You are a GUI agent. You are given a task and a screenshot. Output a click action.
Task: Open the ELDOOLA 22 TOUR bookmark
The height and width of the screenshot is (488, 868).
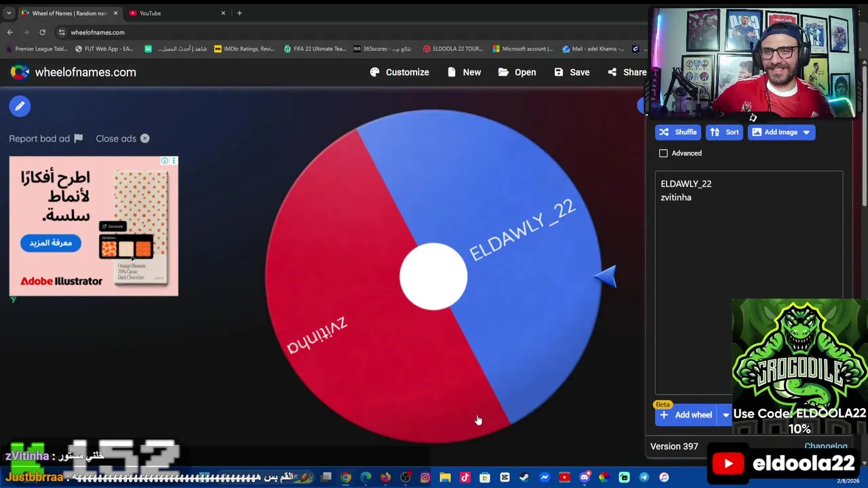[x=453, y=49]
